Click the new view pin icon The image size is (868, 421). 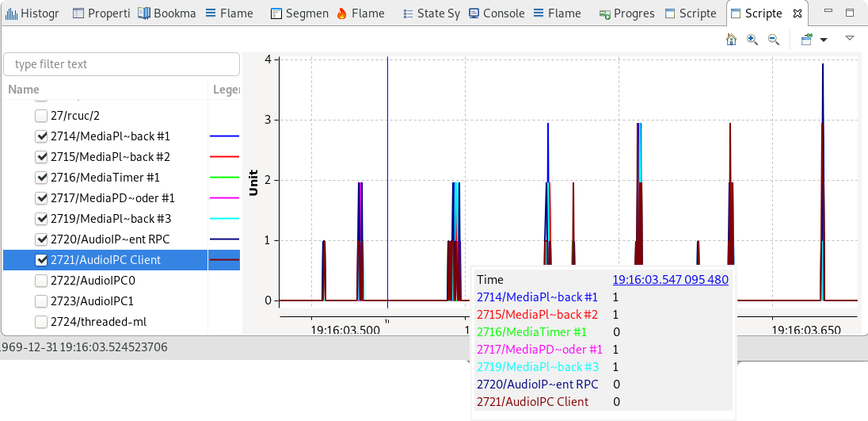[x=806, y=40]
